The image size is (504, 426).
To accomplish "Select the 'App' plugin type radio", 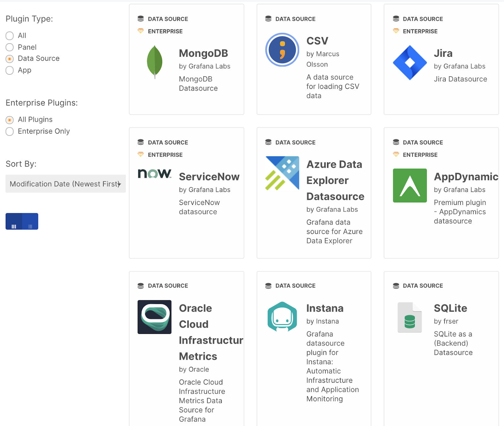I will pos(10,70).
